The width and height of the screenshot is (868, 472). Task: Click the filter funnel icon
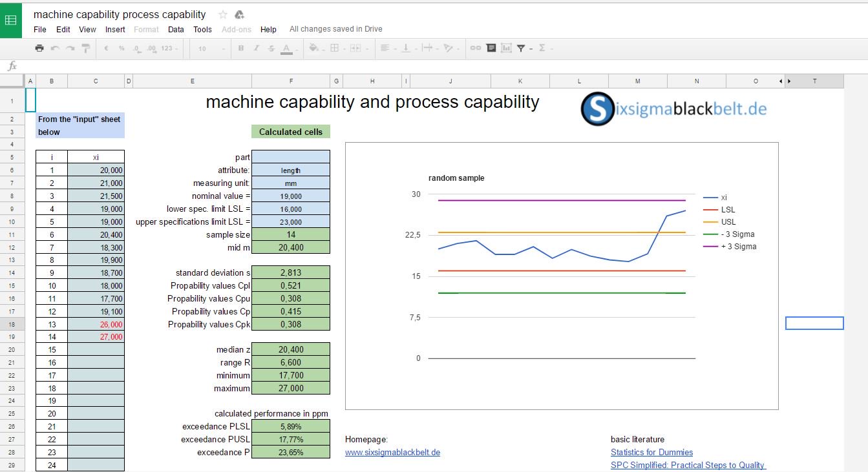pyautogui.click(x=521, y=48)
